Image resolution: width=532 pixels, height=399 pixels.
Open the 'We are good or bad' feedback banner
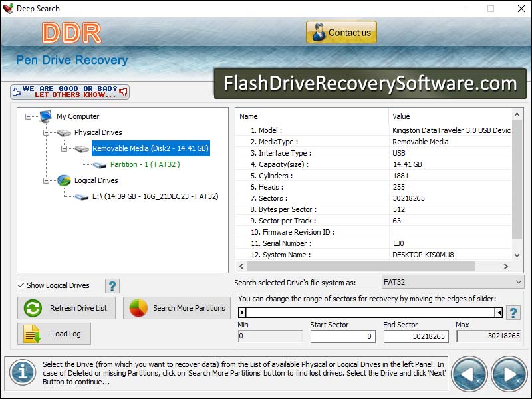click(x=70, y=92)
